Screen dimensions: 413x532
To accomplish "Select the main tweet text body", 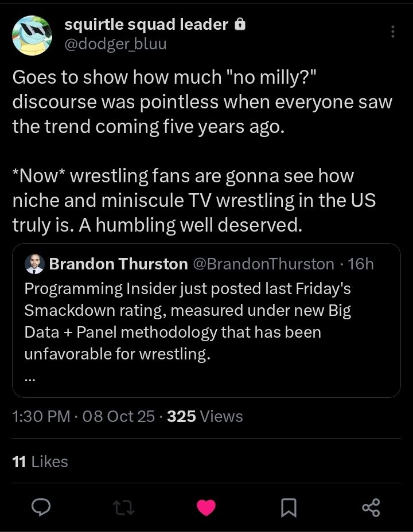I will coord(202,151).
